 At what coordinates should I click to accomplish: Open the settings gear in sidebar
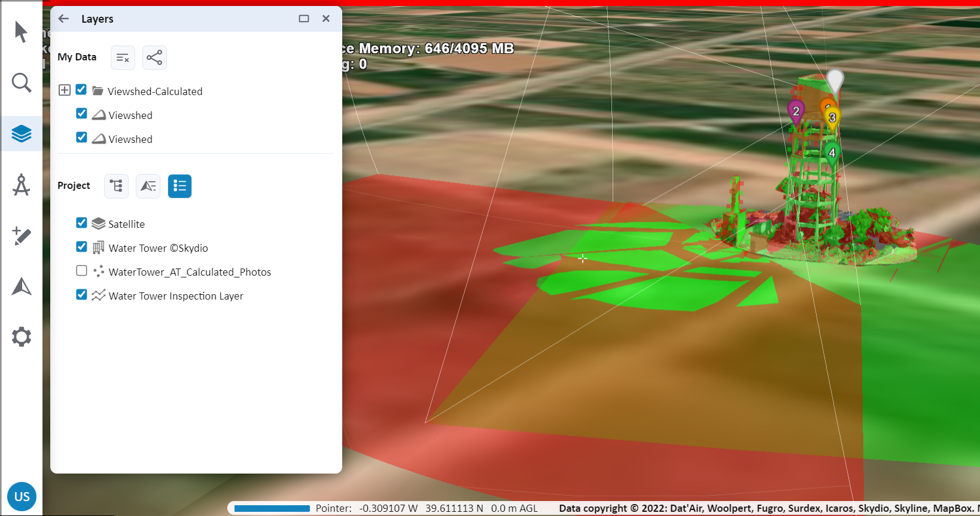(22, 337)
